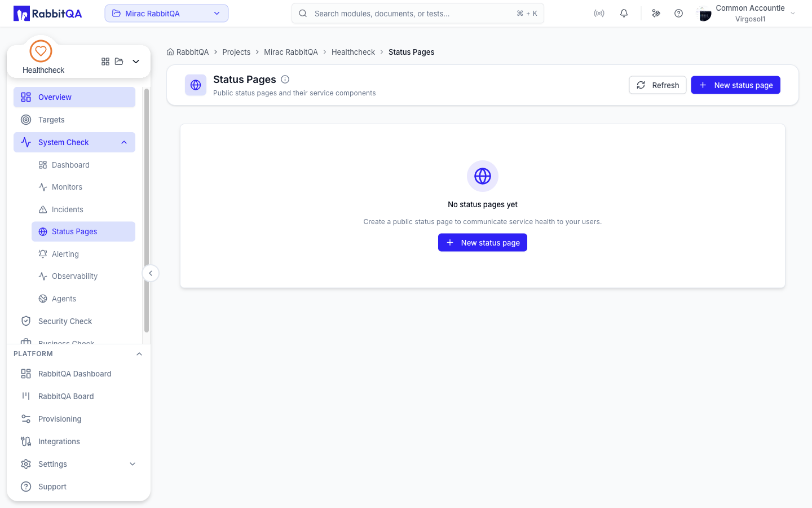Click the RabbitQA logo
Image resolution: width=812 pixels, height=508 pixels.
coord(48,14)
